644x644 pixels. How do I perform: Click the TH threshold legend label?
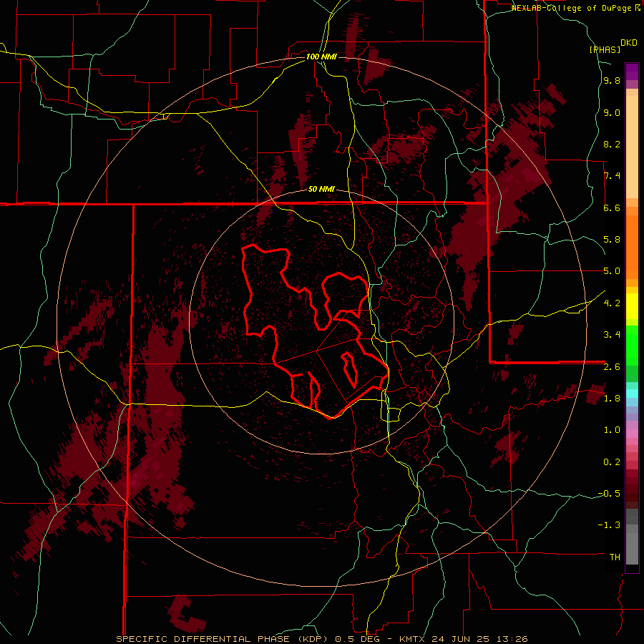click(x=615, y=557)
